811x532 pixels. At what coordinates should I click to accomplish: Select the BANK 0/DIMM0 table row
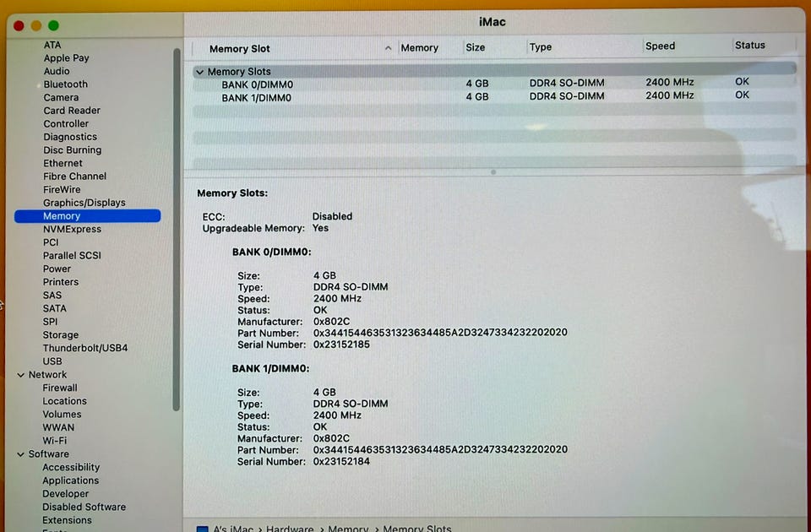pos(494,84)
